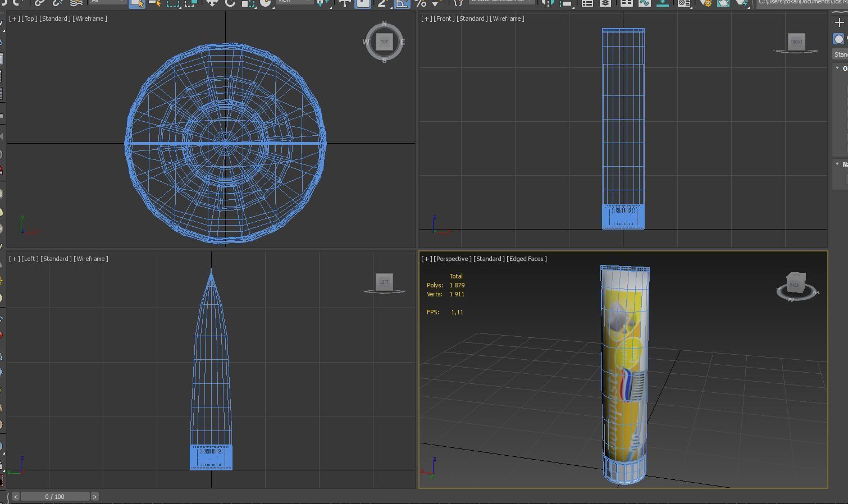Step to next frame with right arrow
The height and width of the screenshot is (504, 848).
tap(95, 496)
